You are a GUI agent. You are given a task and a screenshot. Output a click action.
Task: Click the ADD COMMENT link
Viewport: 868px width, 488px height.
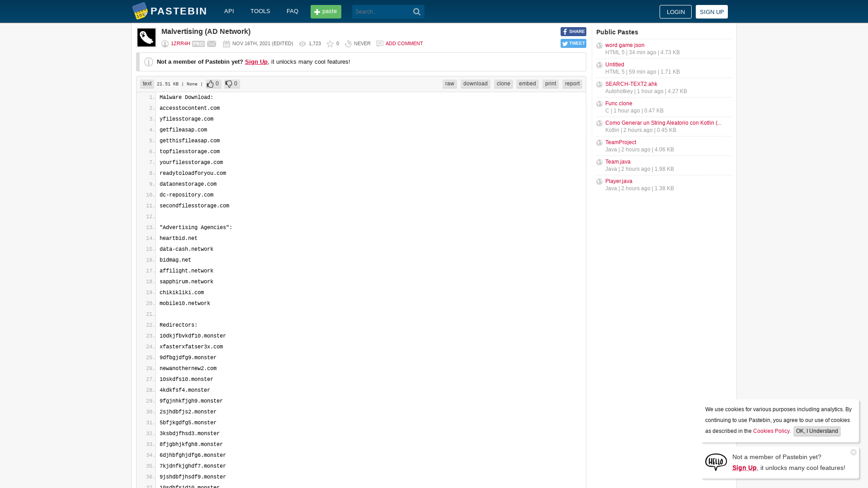pyautogui.click(x=404, y=44)
